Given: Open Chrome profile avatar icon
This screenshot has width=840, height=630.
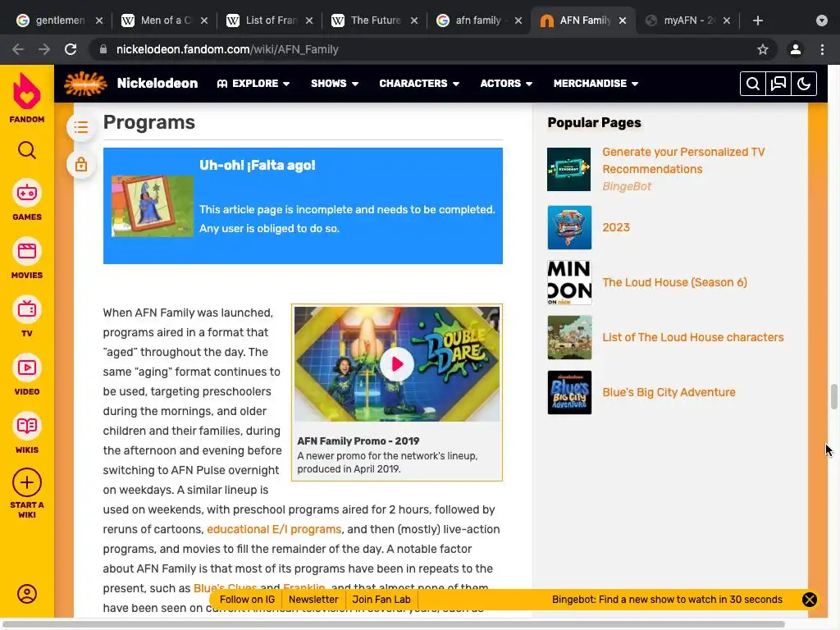Looking at the screenshot, I should 796,49.
